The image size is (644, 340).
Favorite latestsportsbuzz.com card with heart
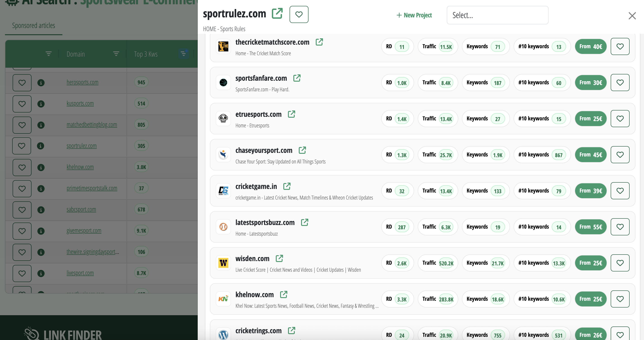coord(620,227)
